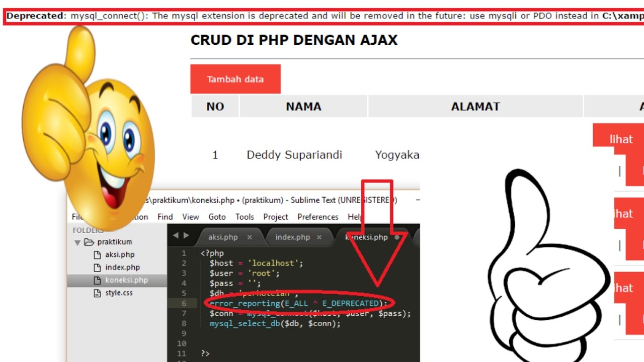Open the View menu in Sublime Text

tap(191, 217)
